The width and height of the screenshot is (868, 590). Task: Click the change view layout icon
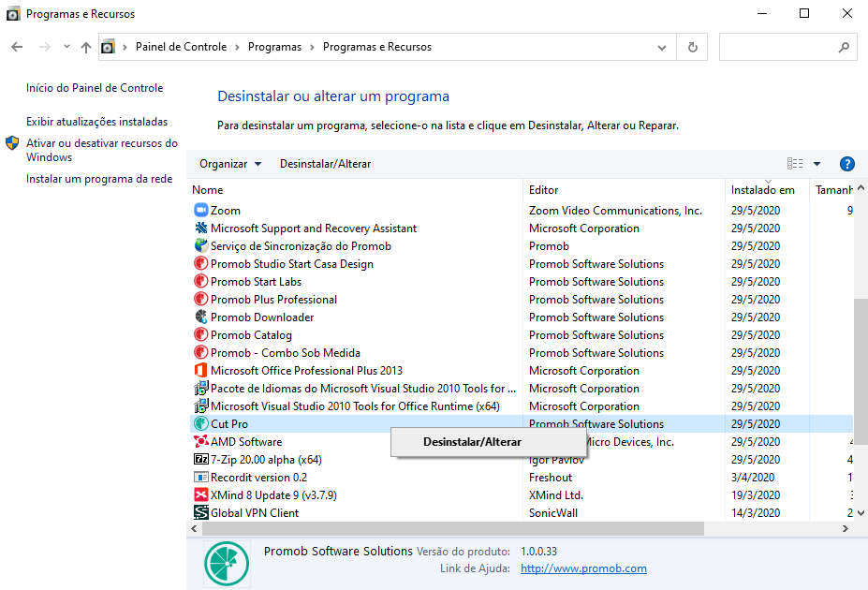click(x=795, y=163)
